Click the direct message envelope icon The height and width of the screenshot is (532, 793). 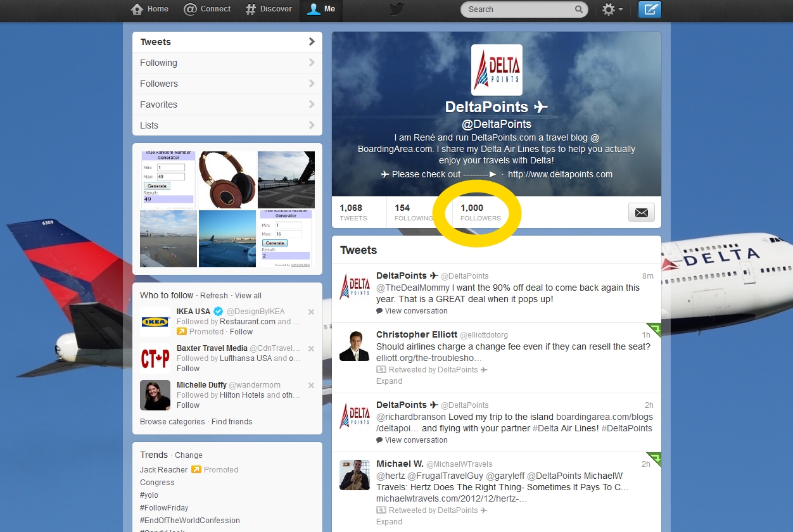click(641, 212)
